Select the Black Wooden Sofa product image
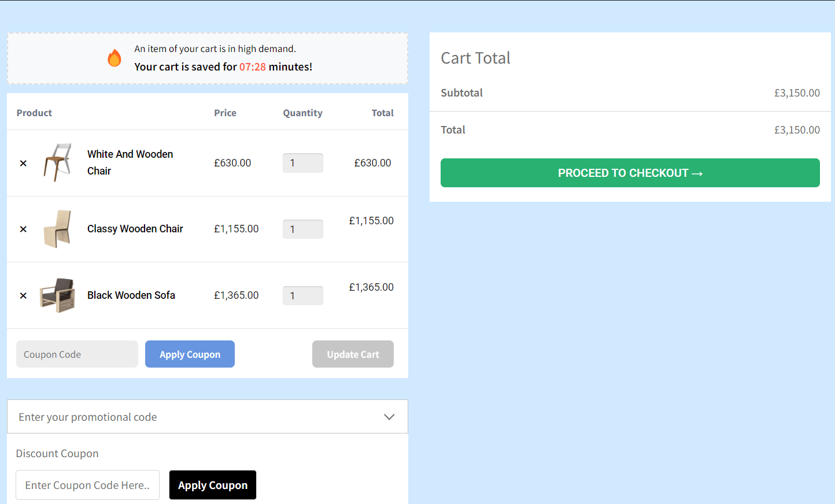Viewport: 835px width, 504px height. click(57, 295)
